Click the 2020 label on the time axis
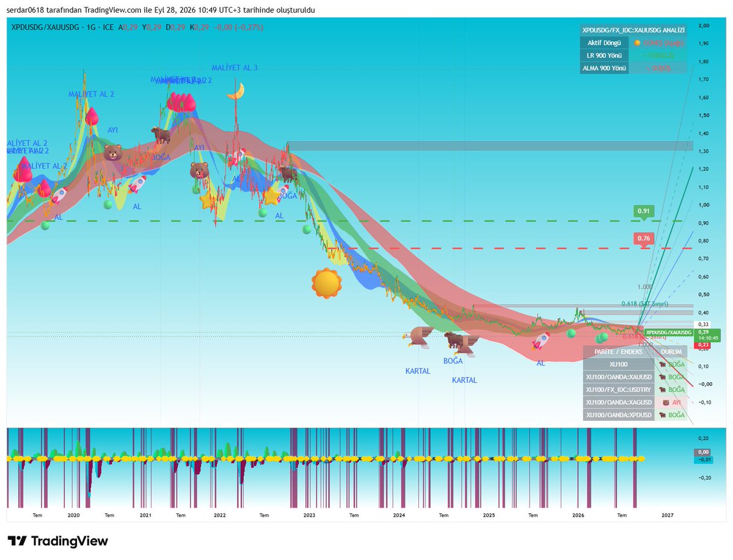733x560 pixels. [74, 515]
